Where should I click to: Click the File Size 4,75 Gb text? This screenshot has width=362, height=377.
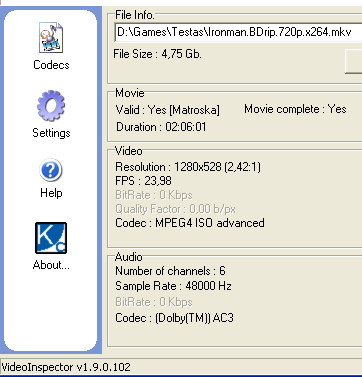tap(157, 54)
